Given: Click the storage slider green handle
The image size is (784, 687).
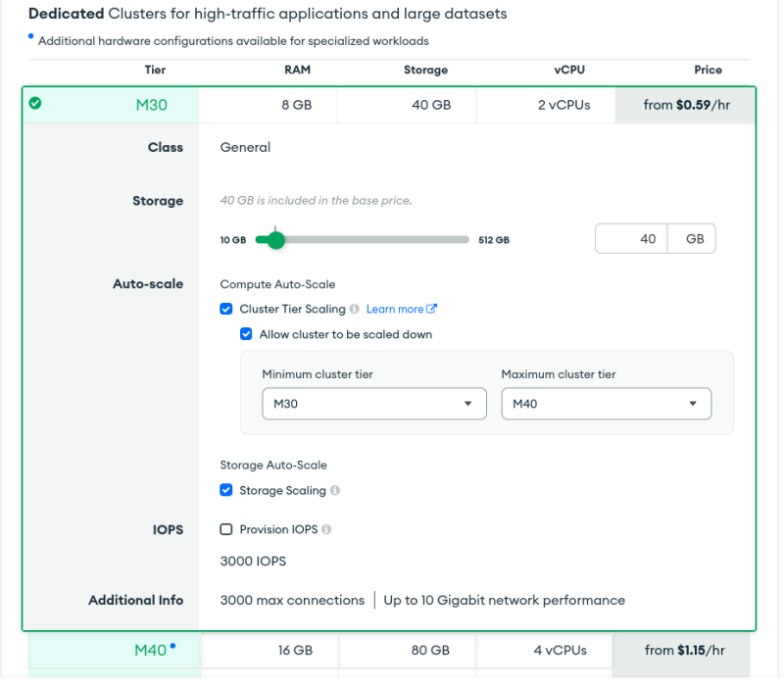Looking at the screenshot, I should pyautogui.click(x=275, y=240).
